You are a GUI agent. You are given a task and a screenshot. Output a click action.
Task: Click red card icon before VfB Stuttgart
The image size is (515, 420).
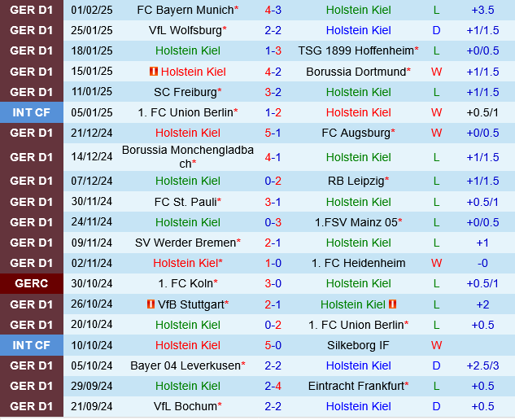[151, 304]
